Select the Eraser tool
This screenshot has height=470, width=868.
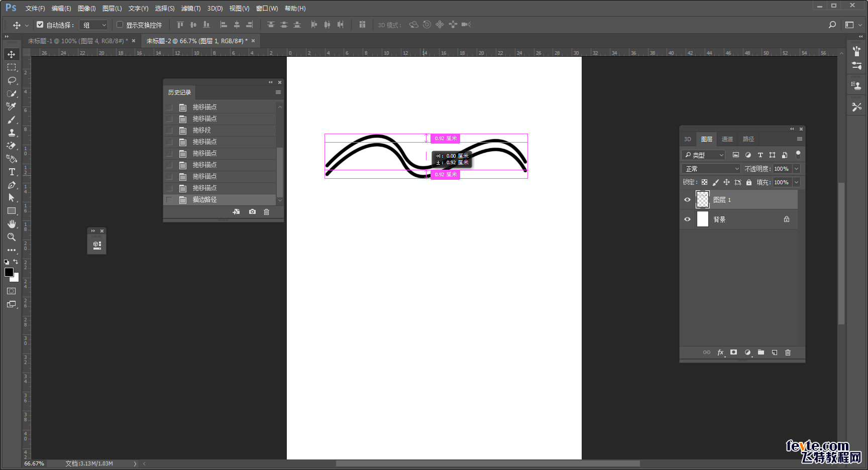pos(12,146)
